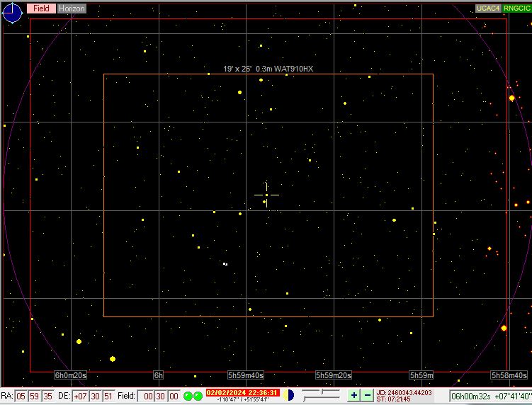Zoom in with the plus button
Image resolution: width=532 pixels, height=405 pixels.
coord(354,395)
